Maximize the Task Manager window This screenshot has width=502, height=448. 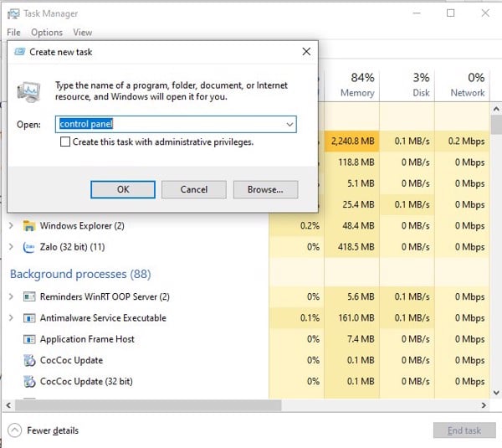click(450, 13)
